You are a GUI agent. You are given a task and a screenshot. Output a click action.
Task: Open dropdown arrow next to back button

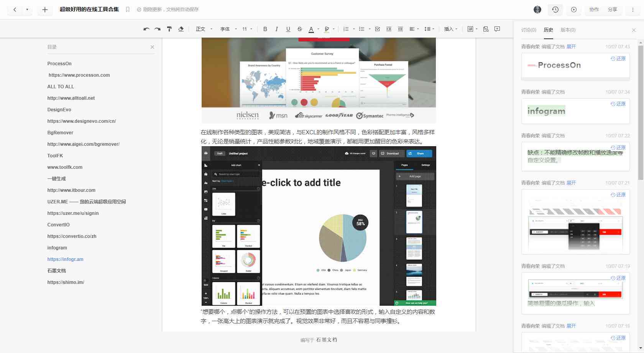coord(27,10)
